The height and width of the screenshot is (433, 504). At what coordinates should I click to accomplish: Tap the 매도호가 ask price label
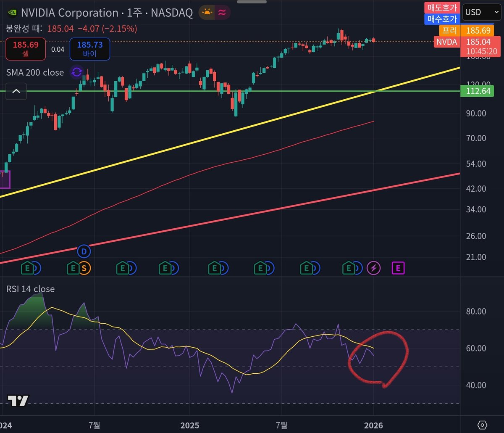pos(442,8)
